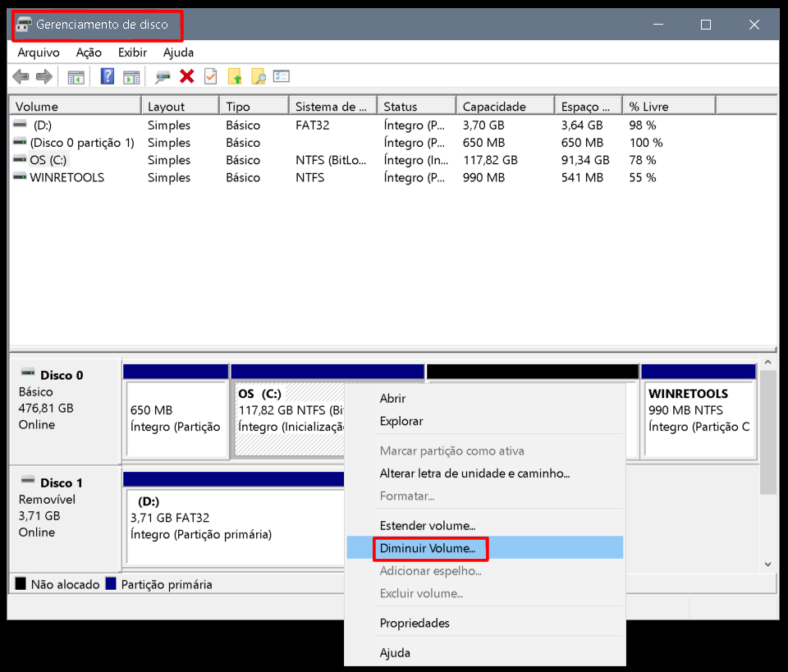Screen dimensions: 788x672
Task: Click the properties checkmark sheet icon
Action: [x=211, y=76]
